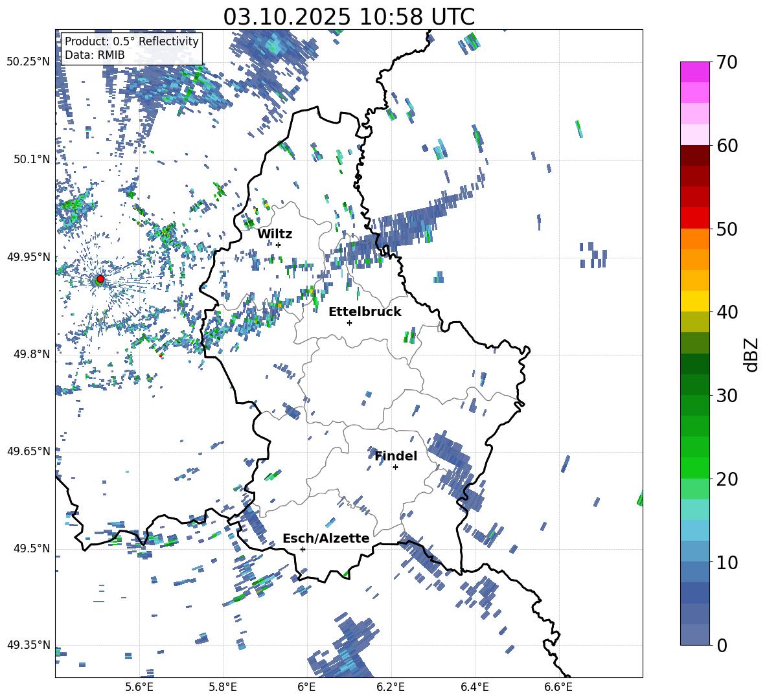
Task: Click the 5.6°E longitude tick label
Action: [x=139, y=687]
